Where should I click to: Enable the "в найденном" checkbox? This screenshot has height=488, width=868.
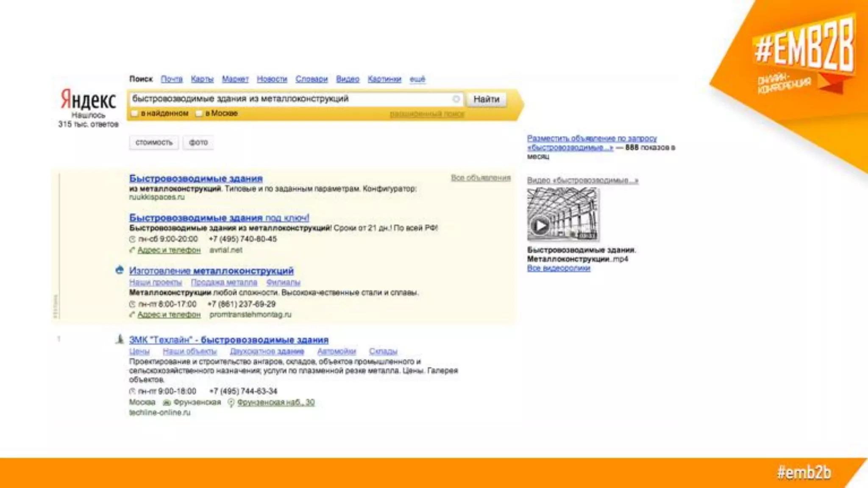pyautogui.click(x=135, y=114)
